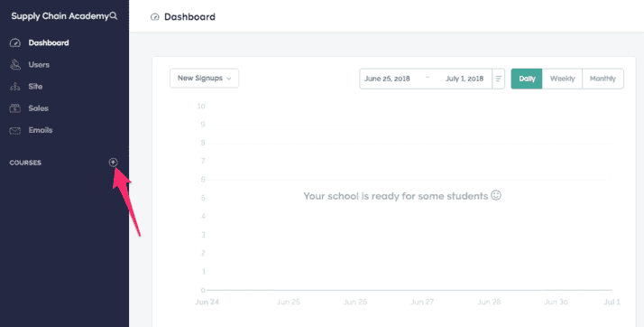Image resolution: width=644 pixels, height=327 pixels.
Task: Add a new course with plus icon
Action: 113,163
